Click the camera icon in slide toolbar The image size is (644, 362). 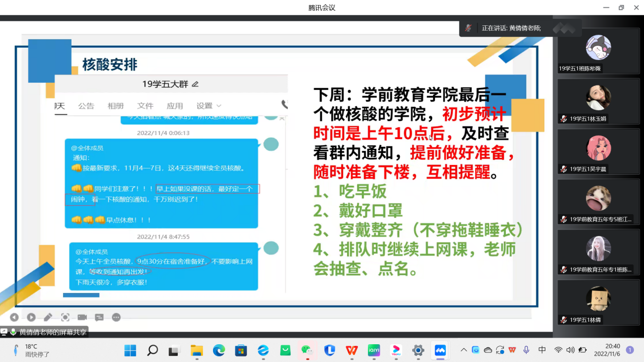pos(82,317)
